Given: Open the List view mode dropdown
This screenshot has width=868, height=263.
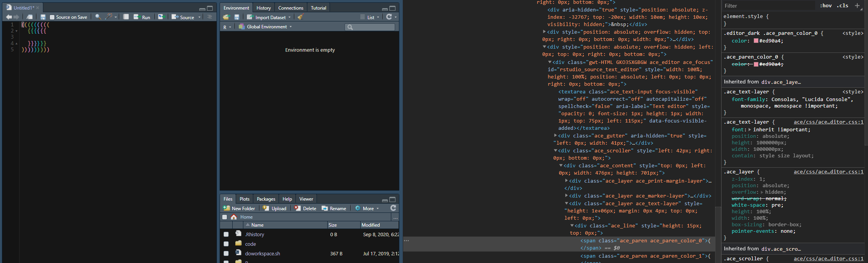Looking at the screenshot, I should point(370,17).
